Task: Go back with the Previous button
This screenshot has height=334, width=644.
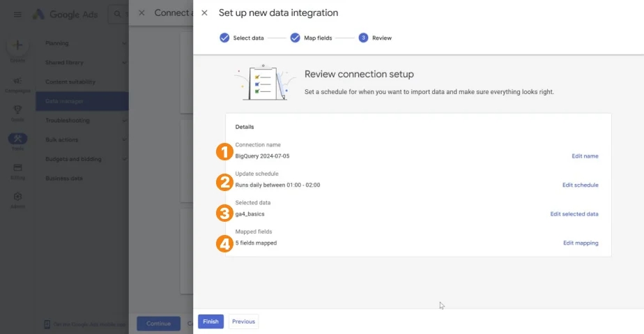Action: (243, 321)
